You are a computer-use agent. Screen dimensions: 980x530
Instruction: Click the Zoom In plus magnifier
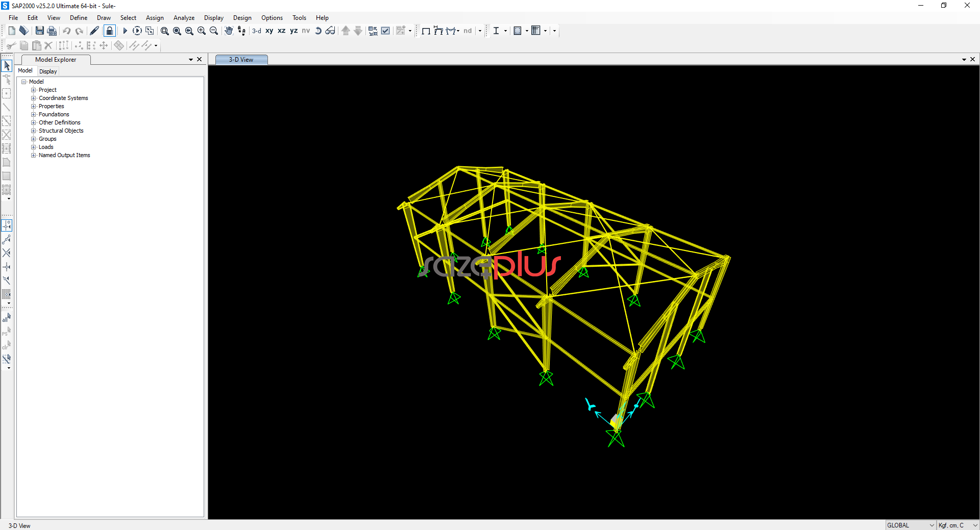click(202, 31)
